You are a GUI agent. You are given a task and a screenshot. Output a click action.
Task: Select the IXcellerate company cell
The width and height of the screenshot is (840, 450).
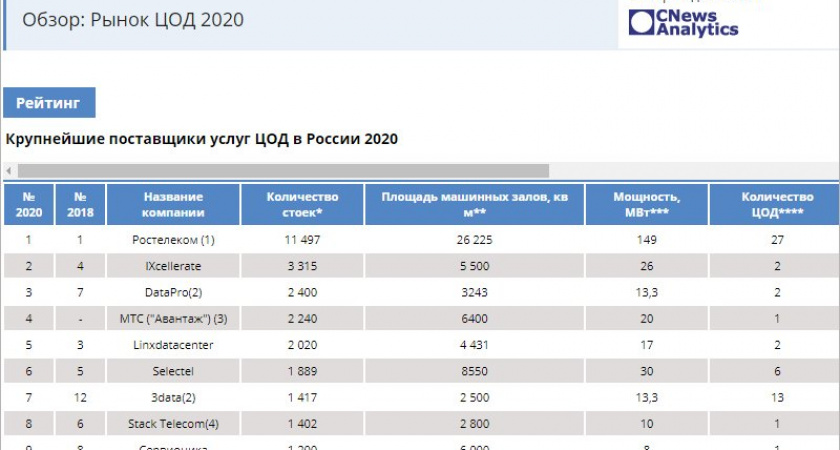click(173, 266)
